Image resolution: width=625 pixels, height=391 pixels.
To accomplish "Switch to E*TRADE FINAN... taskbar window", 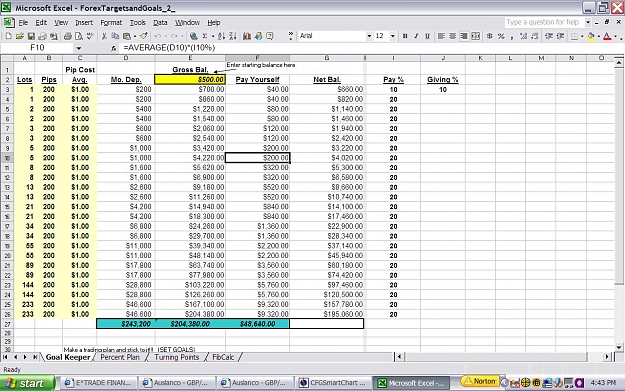I will (x=98, y=383).
